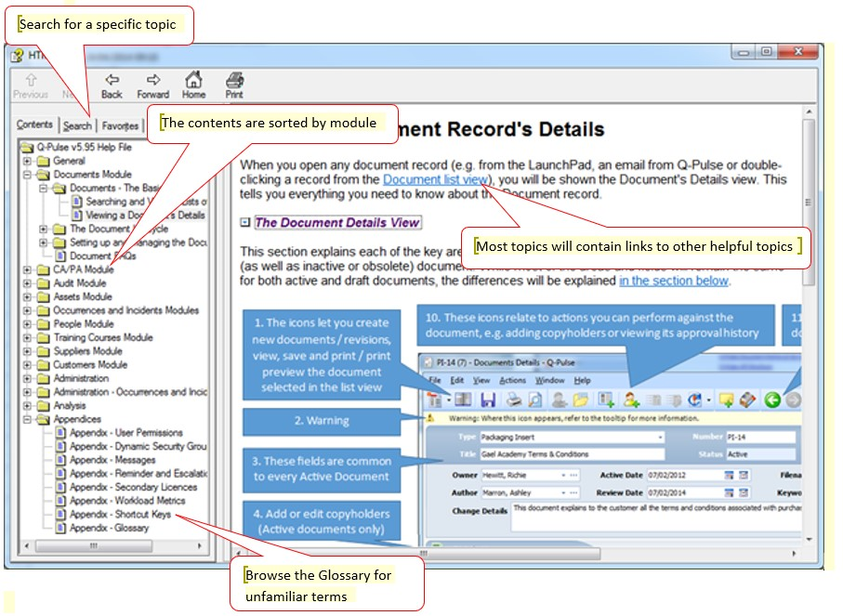Click the Title field with Gael Academy Terms
843x616 pixels.
tap(572, 454)
